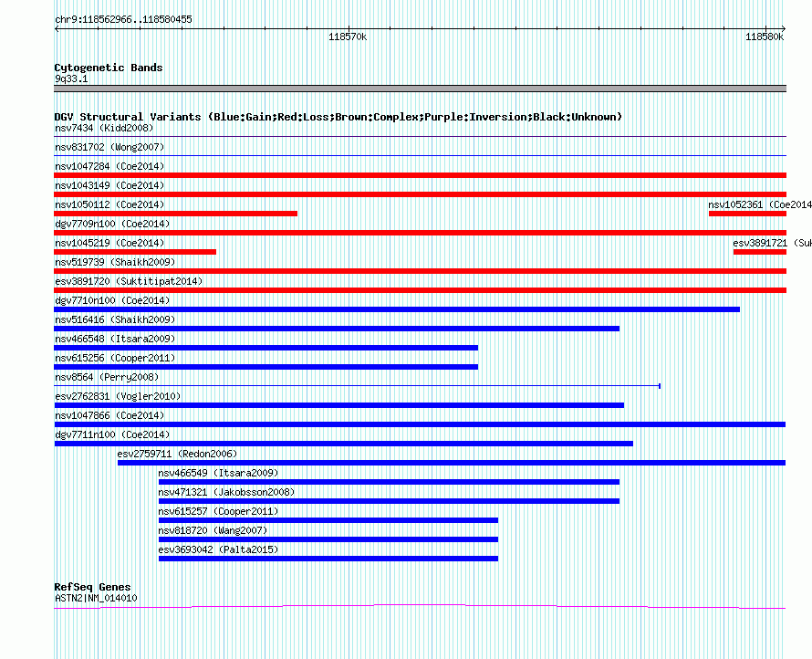This screenshot has height=659, width=812.
Task: Click the esv3891720 (Suktitipat2014) label
Action: pyautogui.click(x=129, y=281)
